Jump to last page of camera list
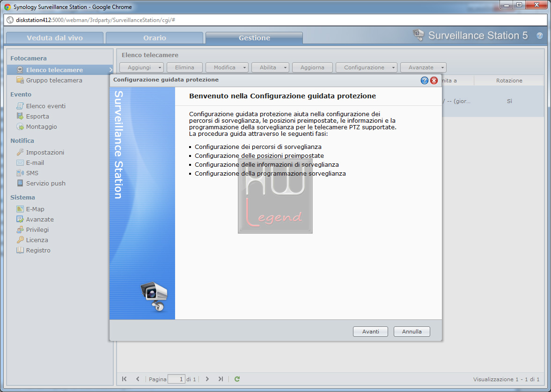 pyautogui.click(x=220, y=378)
